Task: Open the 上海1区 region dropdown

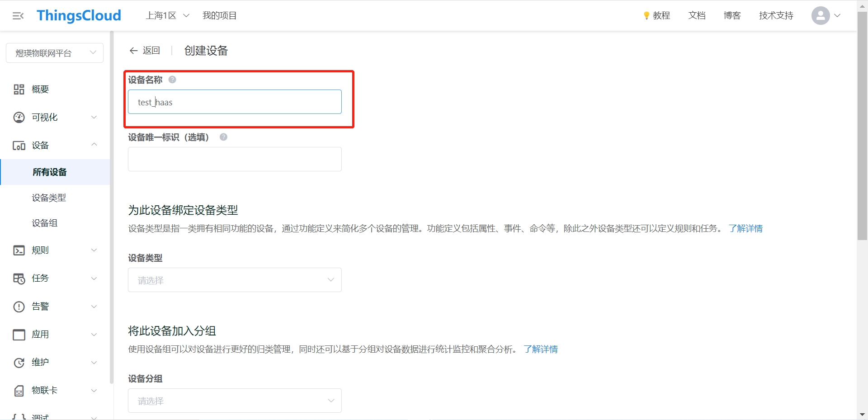Action: tap(168, 15)
